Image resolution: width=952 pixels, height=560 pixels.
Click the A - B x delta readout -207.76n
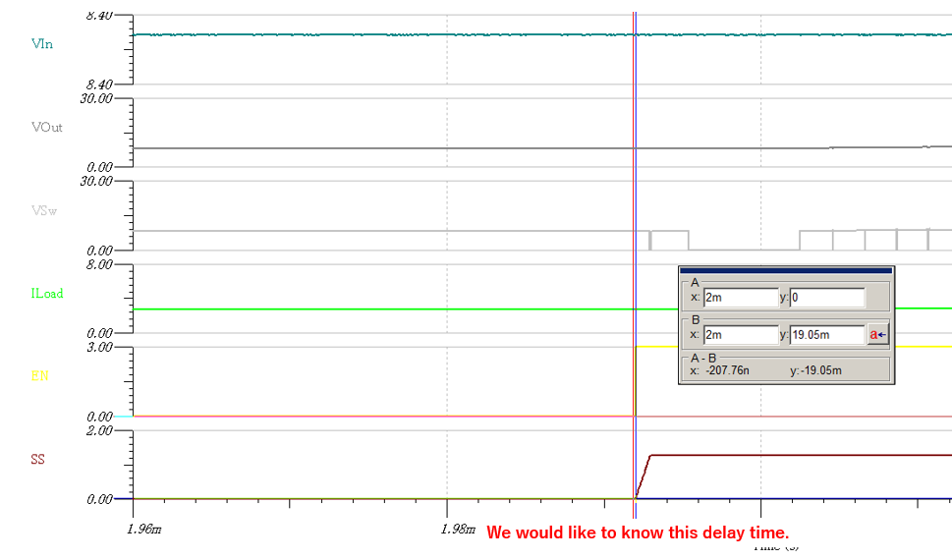point(727,370)
